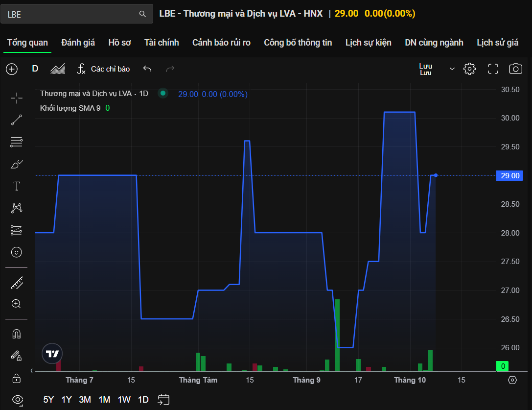Open the D timeframe interval dropdown

click(x=35, y=69)
